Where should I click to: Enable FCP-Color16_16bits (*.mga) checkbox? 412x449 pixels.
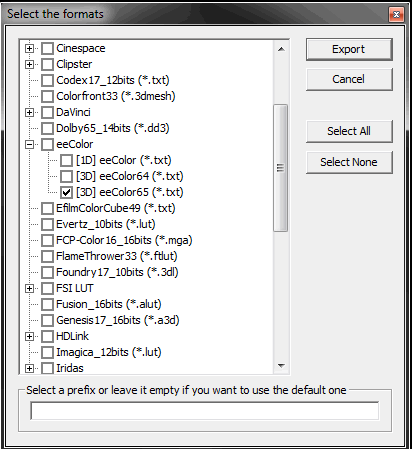click(x=47, y=240)
